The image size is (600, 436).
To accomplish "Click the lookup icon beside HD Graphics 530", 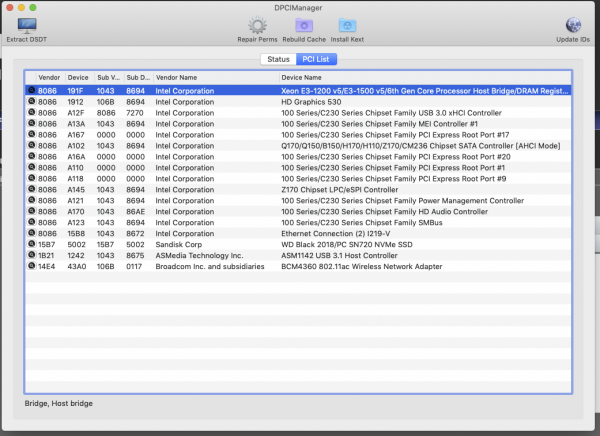I will click(31, 100).
